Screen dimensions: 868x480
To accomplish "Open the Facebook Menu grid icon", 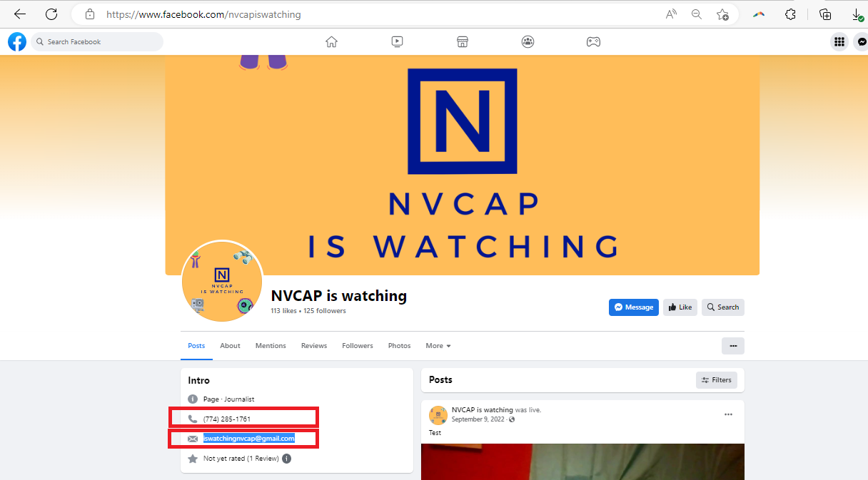I will [839, 42].
